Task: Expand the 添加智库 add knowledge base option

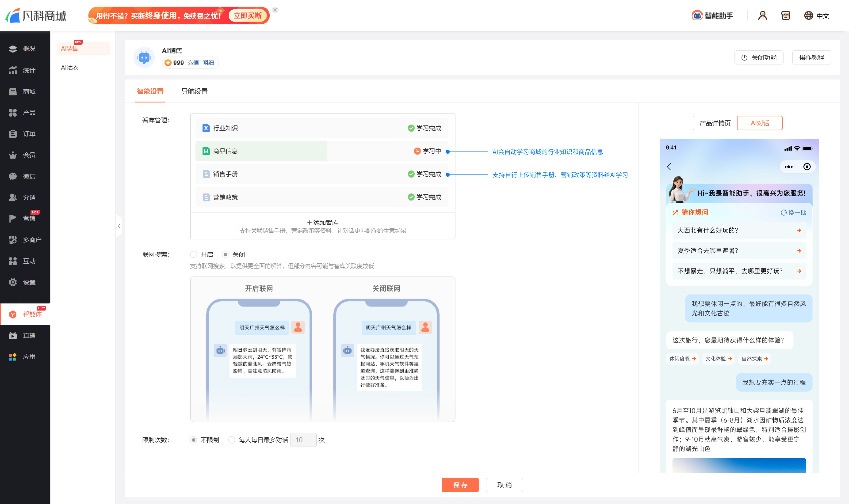Action: [322, 223]
